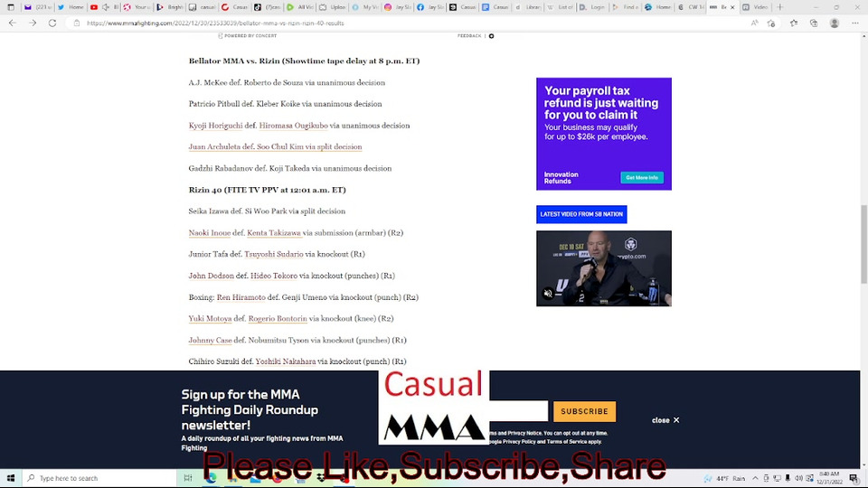Open Tsuyoshi Sudario fighter link
The image size is (868, 488).
click(273, 255)
